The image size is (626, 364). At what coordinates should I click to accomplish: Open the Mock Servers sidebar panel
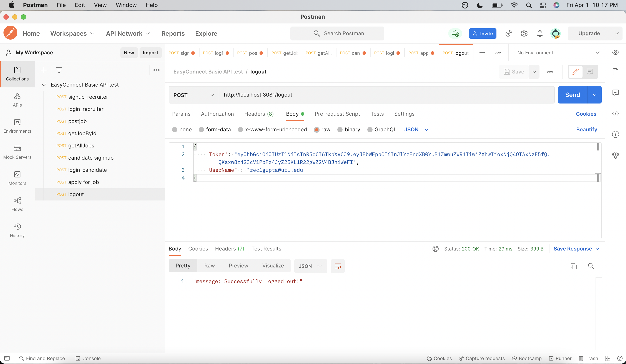[x=17, y=152]
